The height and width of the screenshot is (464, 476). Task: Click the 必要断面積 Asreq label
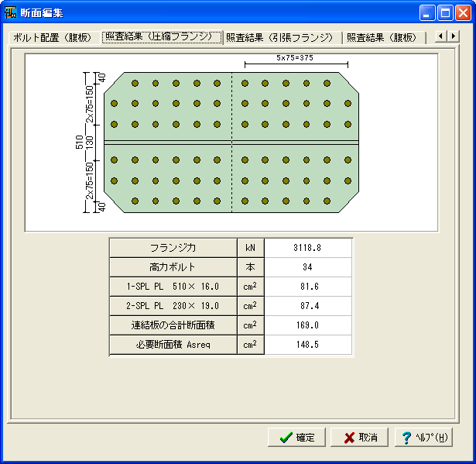tap(173, 345)
